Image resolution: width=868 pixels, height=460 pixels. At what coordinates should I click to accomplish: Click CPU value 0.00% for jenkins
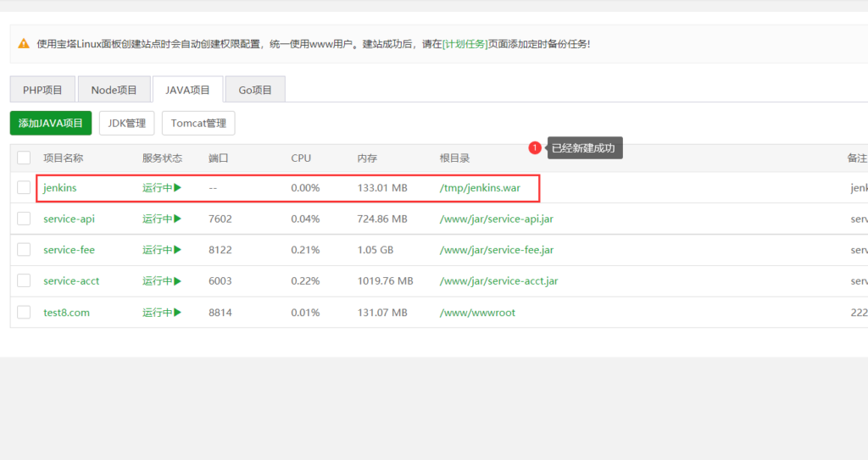[305, 188]
